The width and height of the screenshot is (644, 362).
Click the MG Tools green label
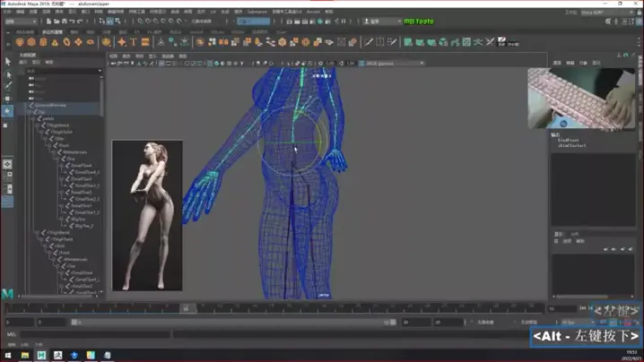point(417,22)
